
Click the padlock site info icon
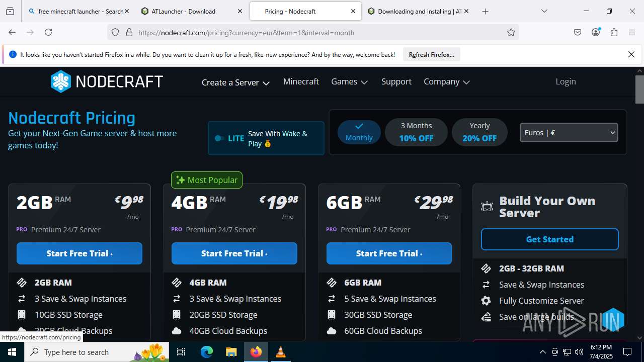[129, 33]
